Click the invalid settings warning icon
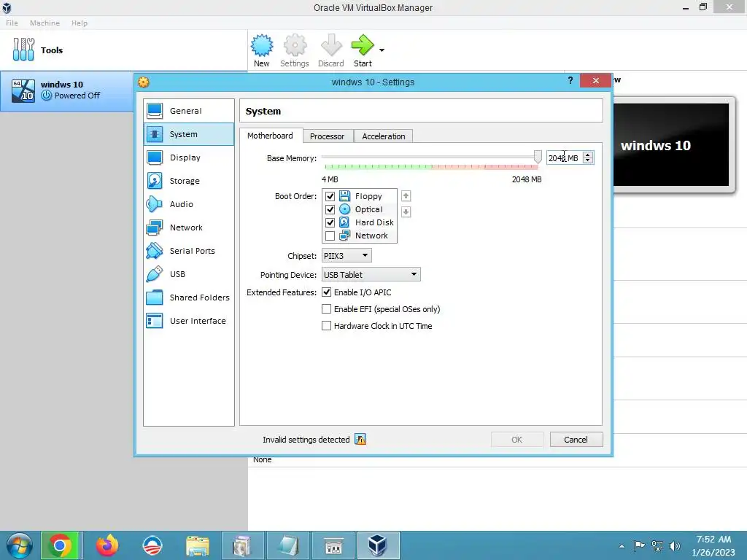Screen dimensions: 747x560 (x=360, y=440)
